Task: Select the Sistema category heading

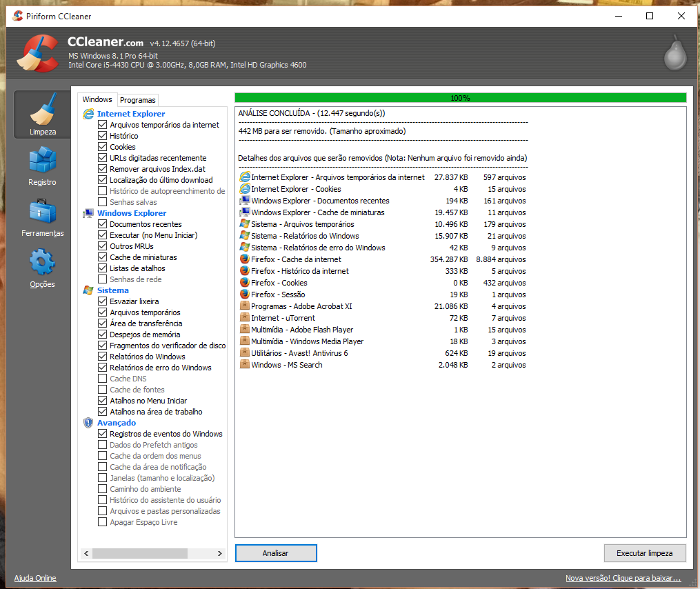Action: click(113, 290)
